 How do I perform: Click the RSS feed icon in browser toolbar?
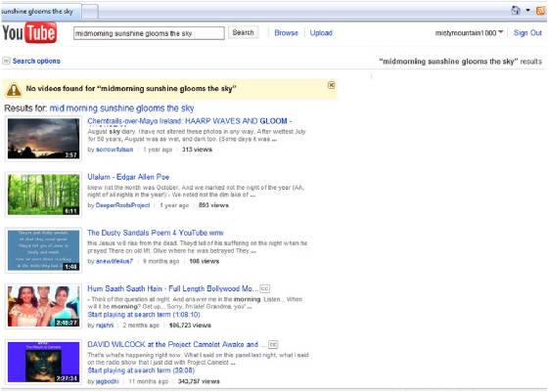click(x=540, y=11)
